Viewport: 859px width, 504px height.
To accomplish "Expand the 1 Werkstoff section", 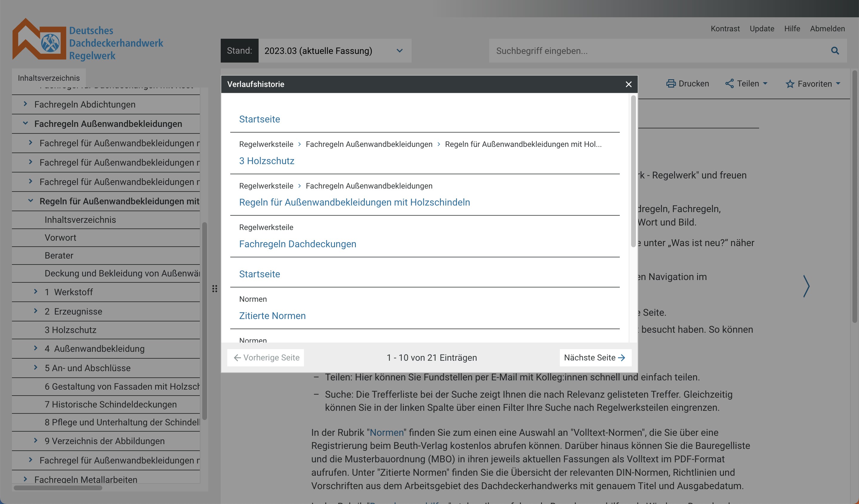I will click(x=35, y=292).
